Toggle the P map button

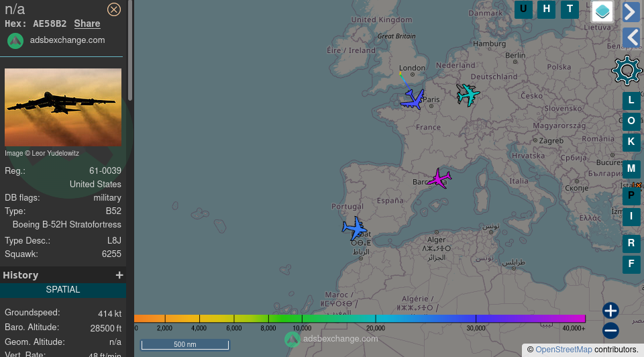(631, 195)
